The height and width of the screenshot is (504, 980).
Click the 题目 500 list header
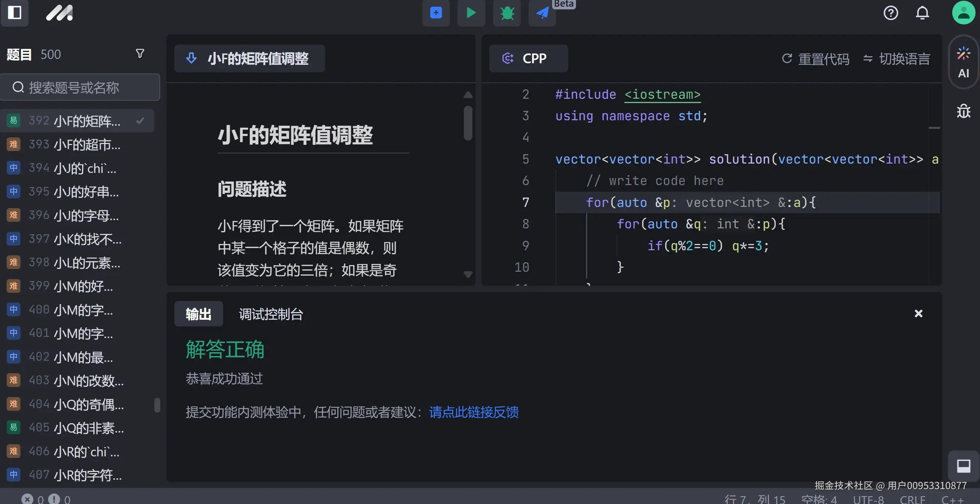coord(34,54)
